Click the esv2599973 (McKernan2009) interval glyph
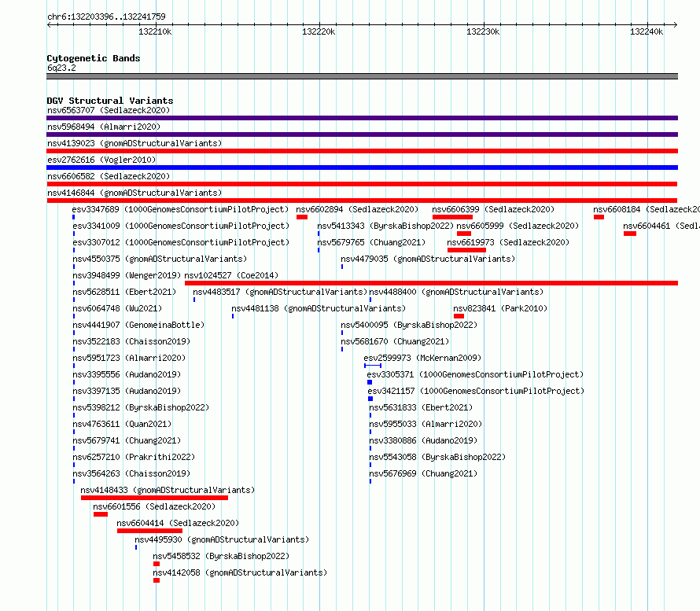 [373, 366]
